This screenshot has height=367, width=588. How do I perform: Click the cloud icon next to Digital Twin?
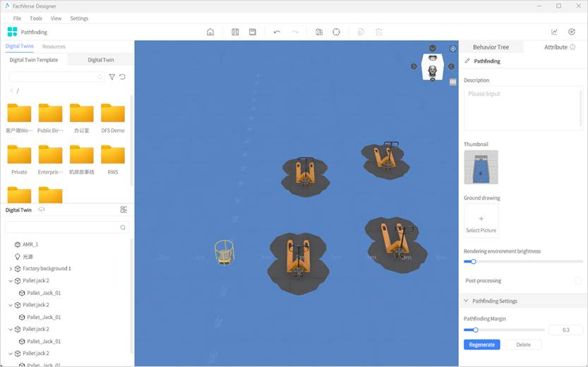(42, 210)
